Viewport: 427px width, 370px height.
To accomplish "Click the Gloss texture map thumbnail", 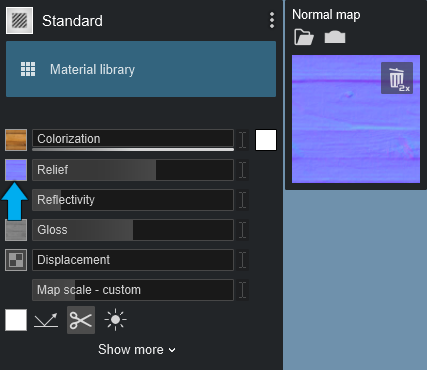I will tap(16, 230).
